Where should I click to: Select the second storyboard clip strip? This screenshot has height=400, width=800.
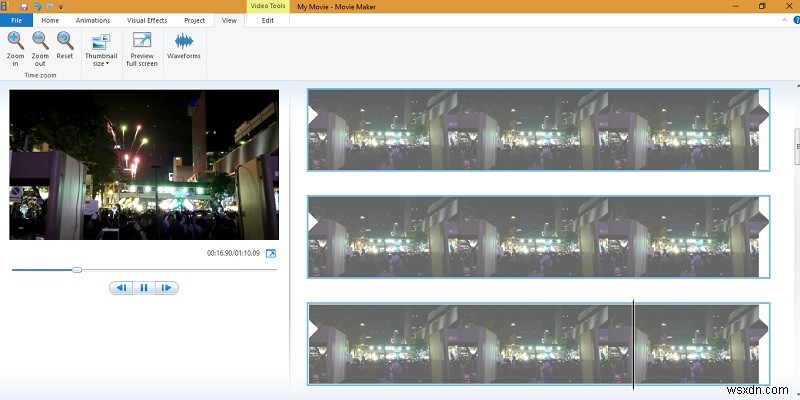click(538, 237)
